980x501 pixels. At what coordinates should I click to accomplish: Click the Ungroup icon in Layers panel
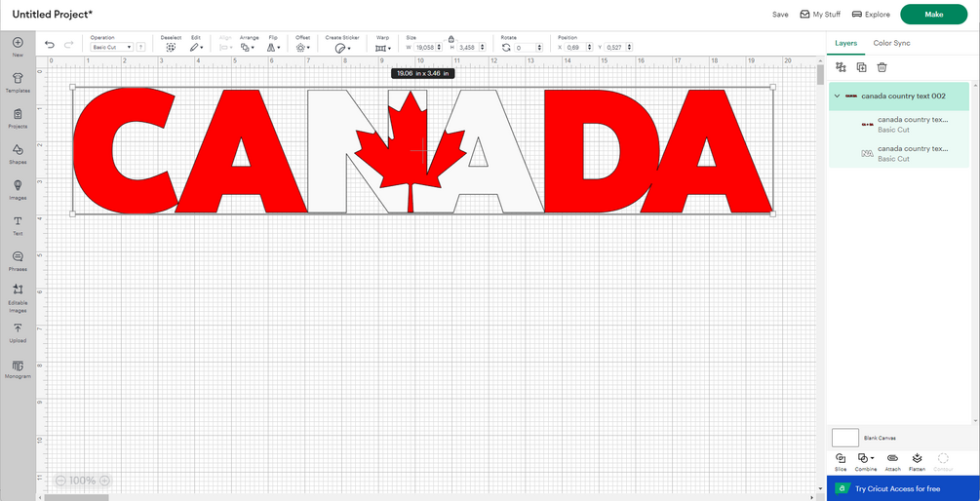click(841, 67)
